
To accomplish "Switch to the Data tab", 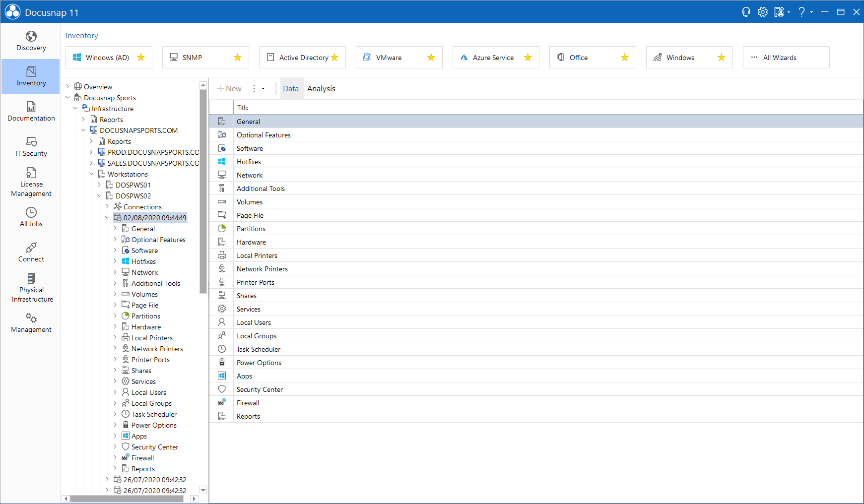I will 291,89.
